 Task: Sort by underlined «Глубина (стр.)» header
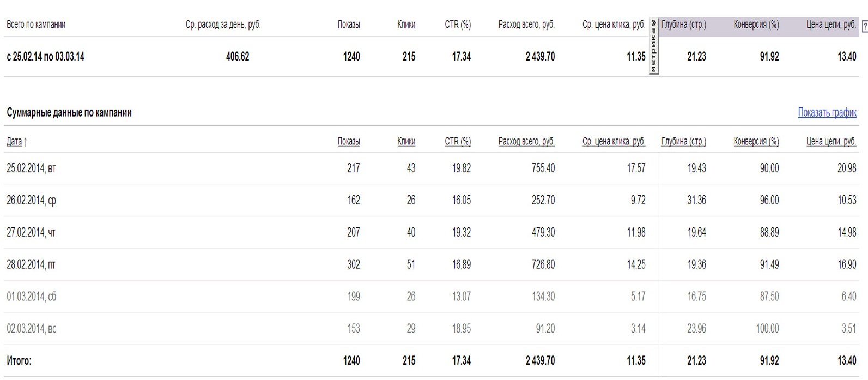pos(683,142)
